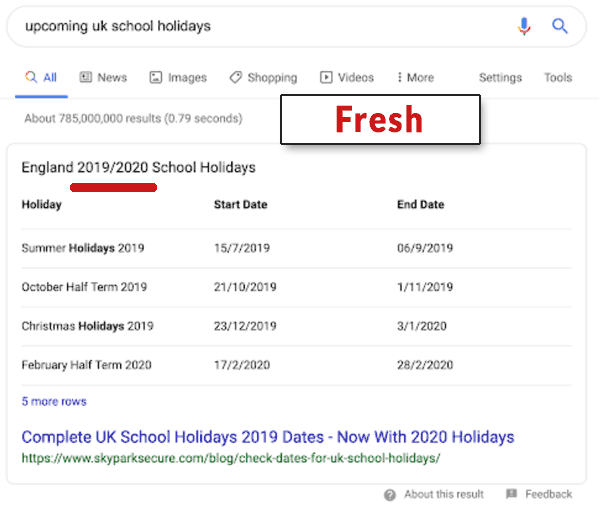Click the Shopping tag icon
The image size is (600, 509).
click(235, 77)
